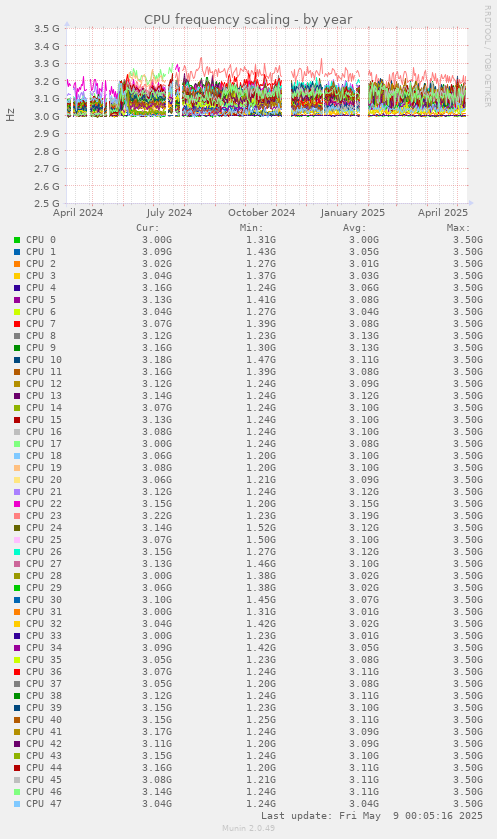This screenshot has height=839, width=497.
Task: Click the 'Min:' column header
Action: click(251, 228)
